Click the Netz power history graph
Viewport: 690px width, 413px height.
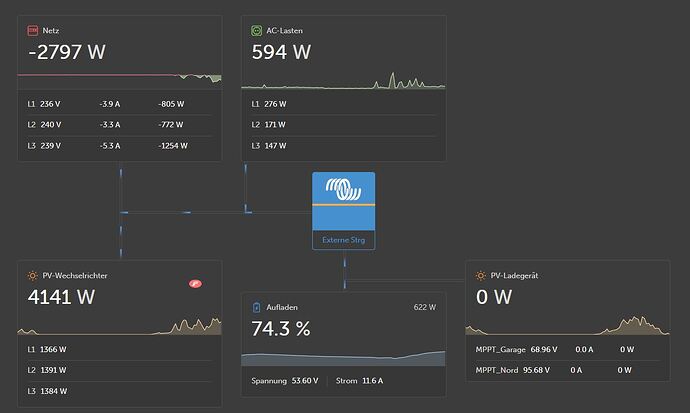pos(119,78)
